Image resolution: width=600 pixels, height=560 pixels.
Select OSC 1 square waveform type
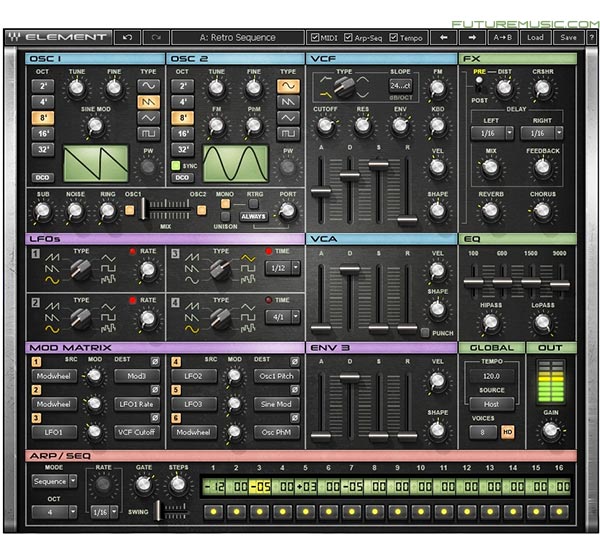coord(148,134)
